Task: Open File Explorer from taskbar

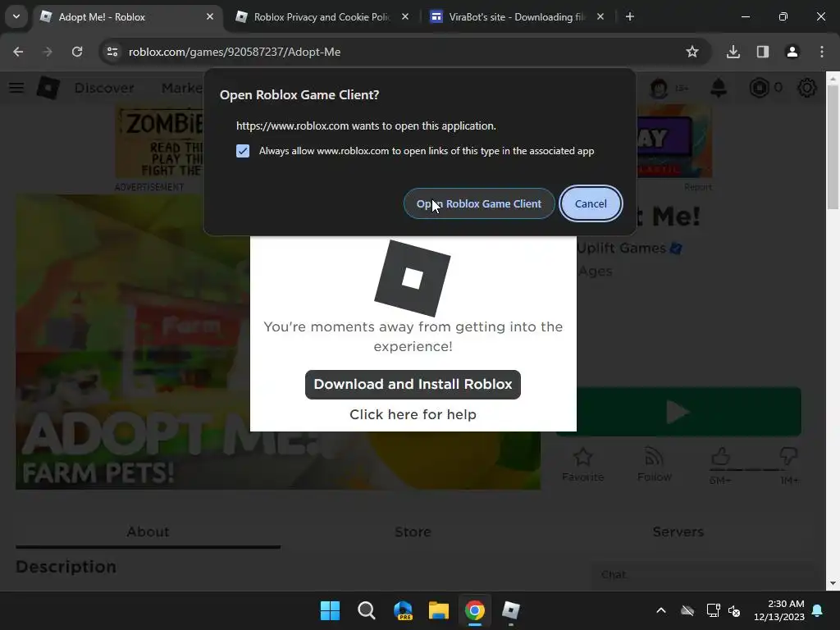Action: click(439, 610)
